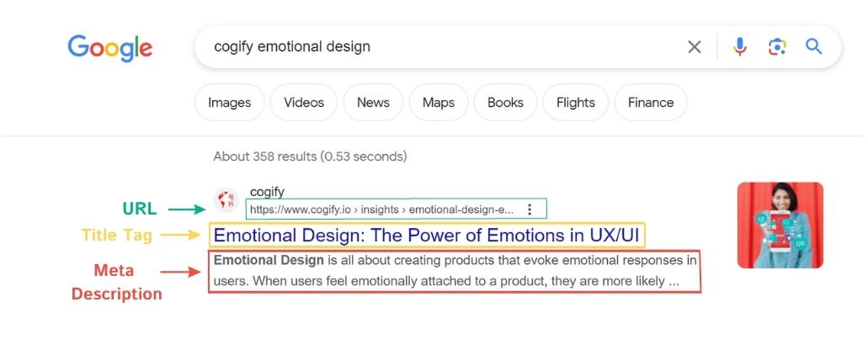Switch to Maps results
This screenshot has height=355, width=868.
tap(439, 103)
